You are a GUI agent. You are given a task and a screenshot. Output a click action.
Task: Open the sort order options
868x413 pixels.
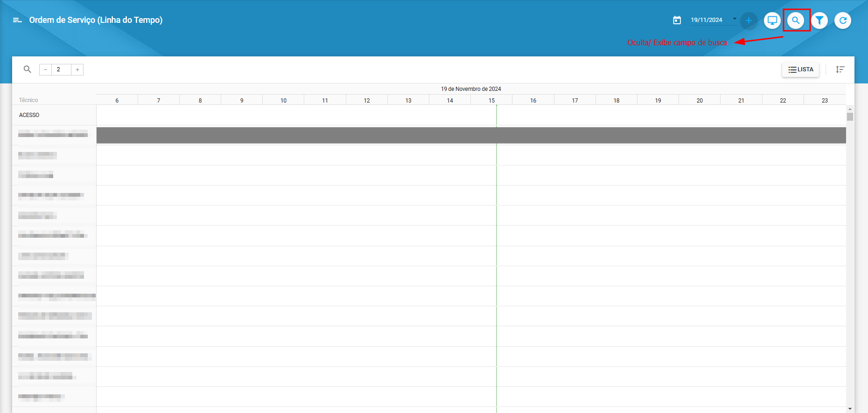click(840, 69)
